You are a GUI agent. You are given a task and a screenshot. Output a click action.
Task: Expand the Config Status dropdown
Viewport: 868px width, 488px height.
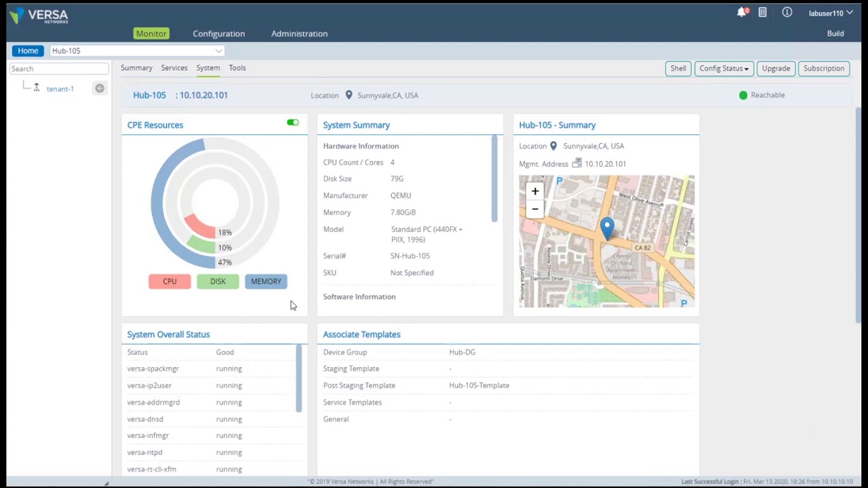[x=724, y=68]
